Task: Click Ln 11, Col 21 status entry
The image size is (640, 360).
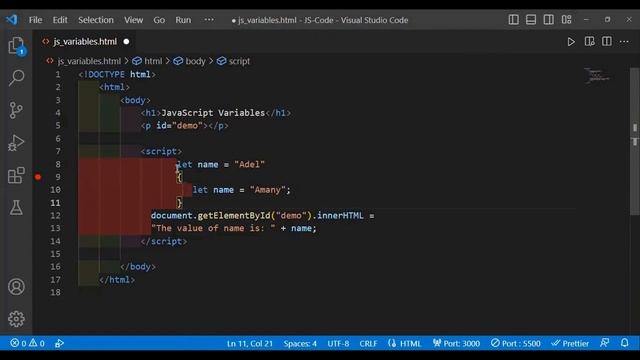Action: (x=250, y=344)
